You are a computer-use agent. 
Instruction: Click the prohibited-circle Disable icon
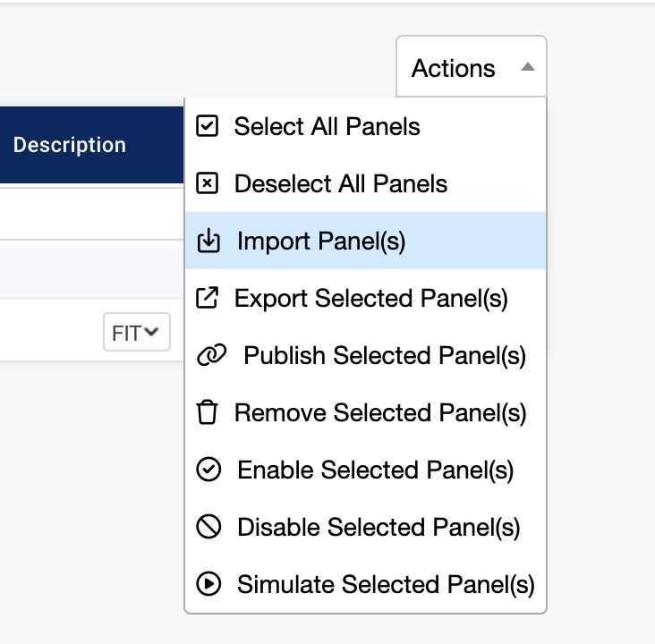[x=208, y=528]
